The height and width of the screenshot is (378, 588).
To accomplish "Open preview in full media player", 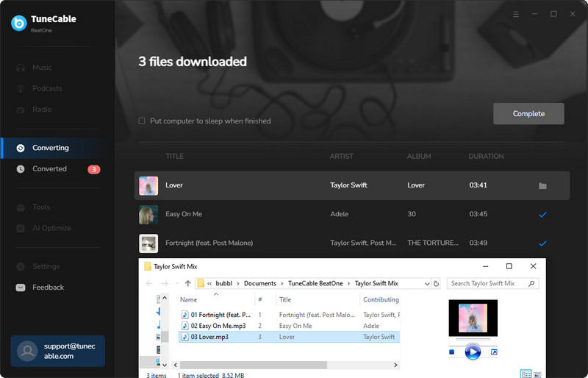I will pyautogui.click(x=494, y=352).
